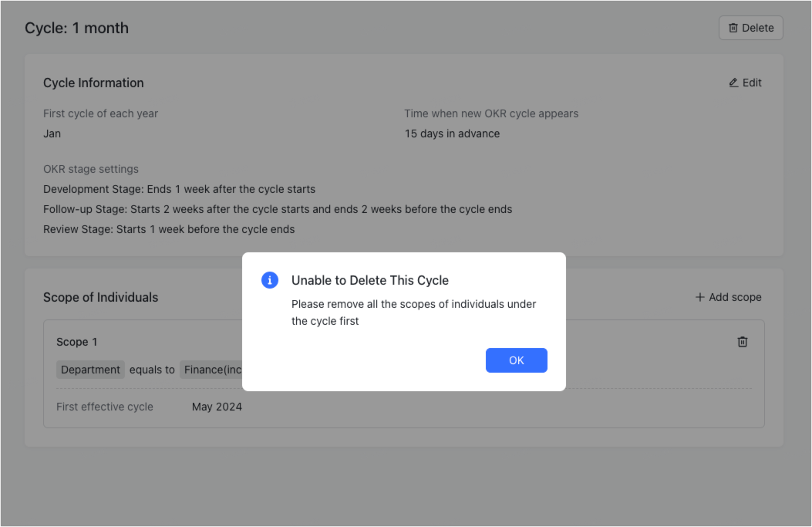Click the Scope of Individuals section header
812x527 pixels.
point(100,297)
